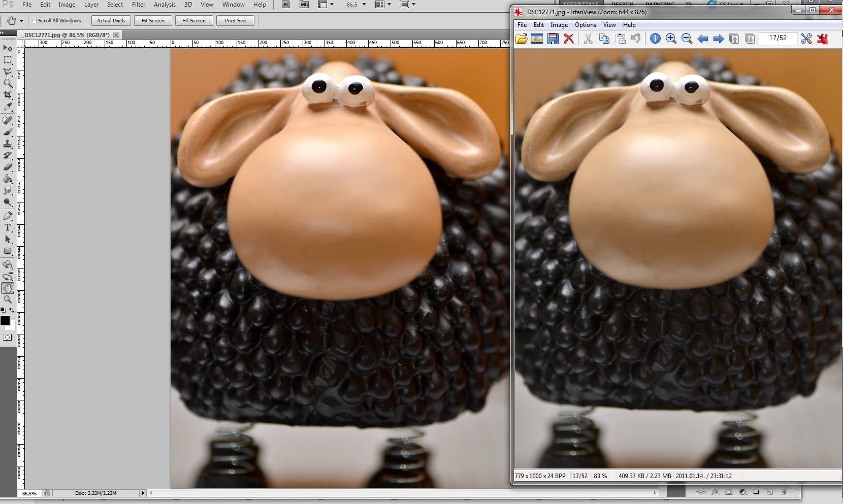Select the Crop tool
Image resolution: width=843 pixels, height=504 pixels.
click(8, 95)
